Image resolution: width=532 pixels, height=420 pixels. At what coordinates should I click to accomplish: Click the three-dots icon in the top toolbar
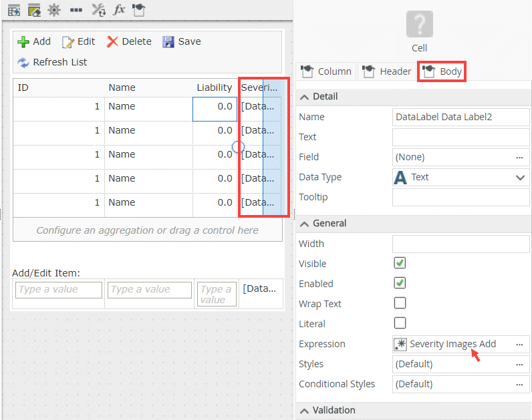(x=76, y=10)
